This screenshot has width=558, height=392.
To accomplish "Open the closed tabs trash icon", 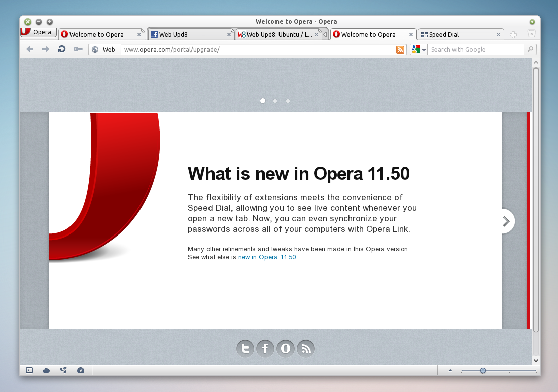I will coord(532,34).
